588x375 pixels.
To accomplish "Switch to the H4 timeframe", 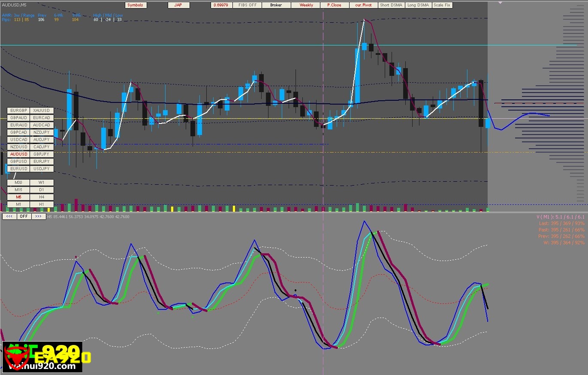I will 42,197.
